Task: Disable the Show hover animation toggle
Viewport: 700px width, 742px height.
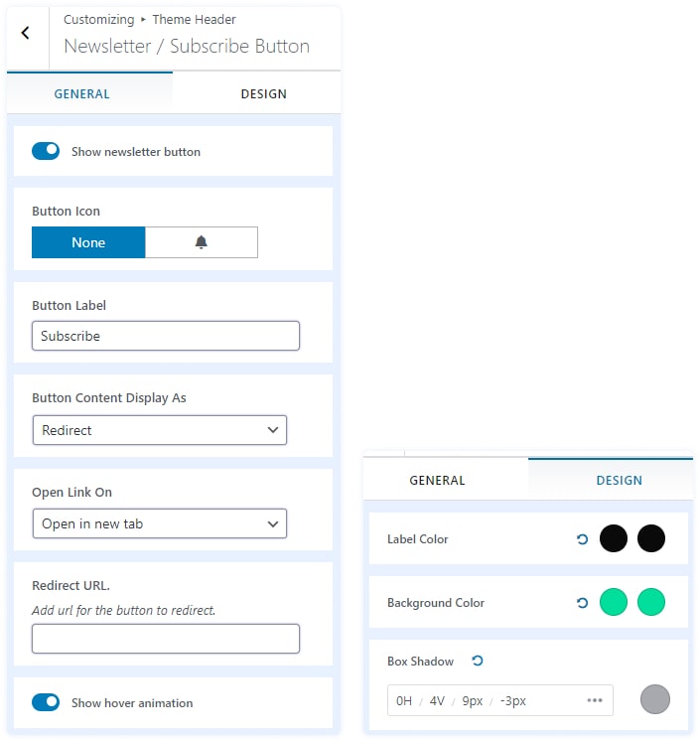Action: pyautogui.click(x=46, y=702)
